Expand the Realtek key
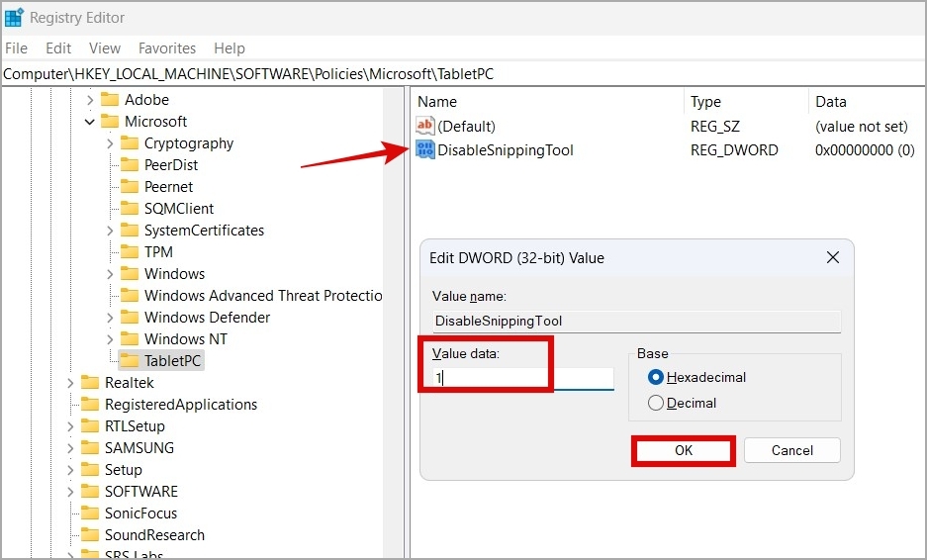927x560 pixels. pyautogui.click(x=70, y=383)
